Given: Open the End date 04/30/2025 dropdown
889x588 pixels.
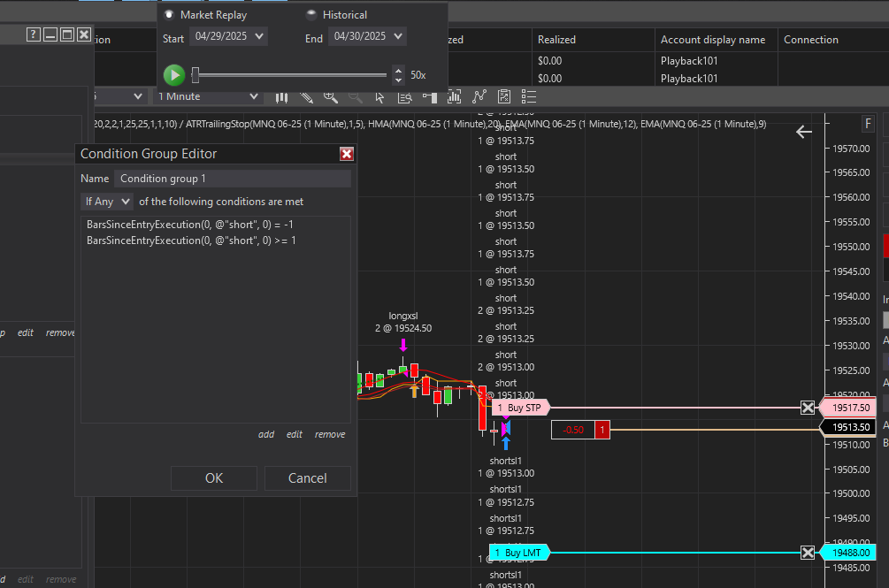Looking at the screenshot, I should [x=367, y=36].
